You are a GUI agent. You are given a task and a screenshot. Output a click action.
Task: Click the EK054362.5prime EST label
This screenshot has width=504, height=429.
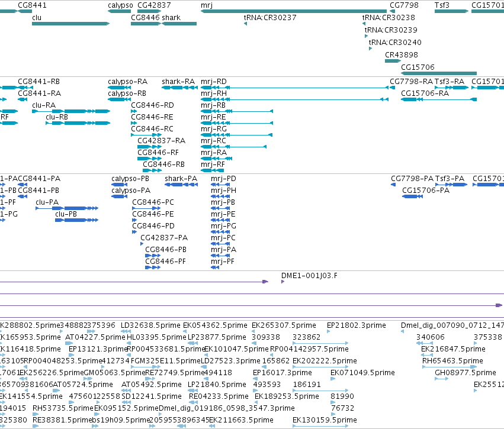coord(216,325)
